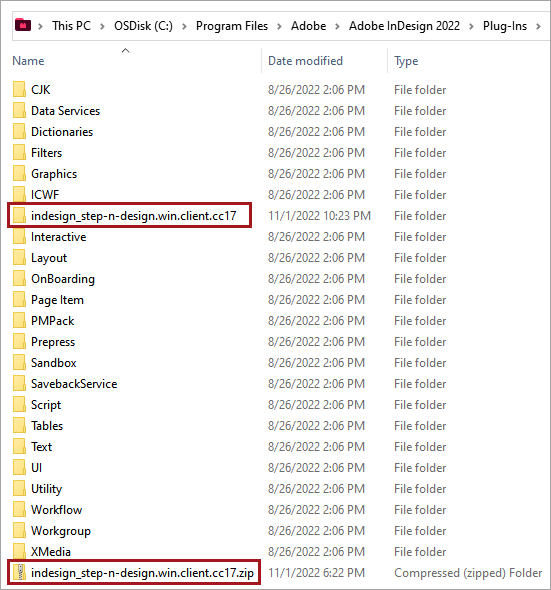Select the Data Services folder name
551x590 pixels.
point(65,111)
